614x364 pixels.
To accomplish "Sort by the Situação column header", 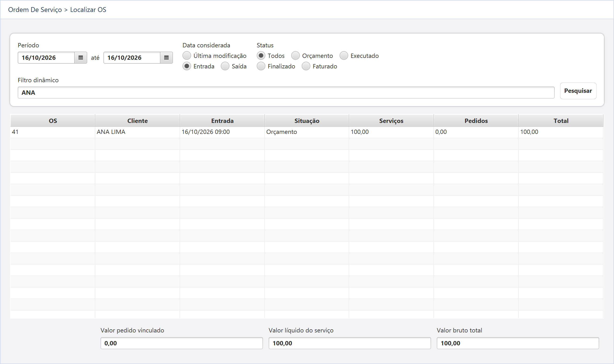I will pos(307,121).
